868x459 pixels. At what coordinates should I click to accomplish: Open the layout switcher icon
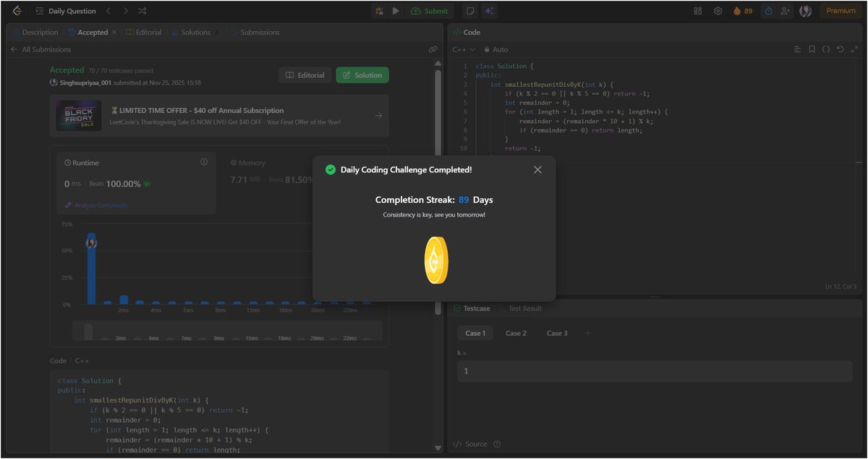point(697,11)
